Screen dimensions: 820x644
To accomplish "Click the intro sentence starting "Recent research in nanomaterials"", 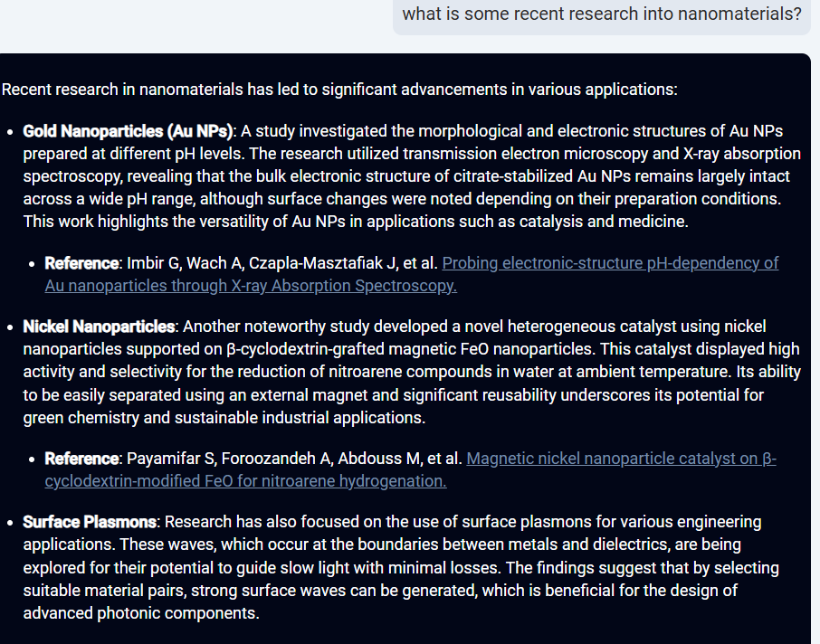I will 339,90.
